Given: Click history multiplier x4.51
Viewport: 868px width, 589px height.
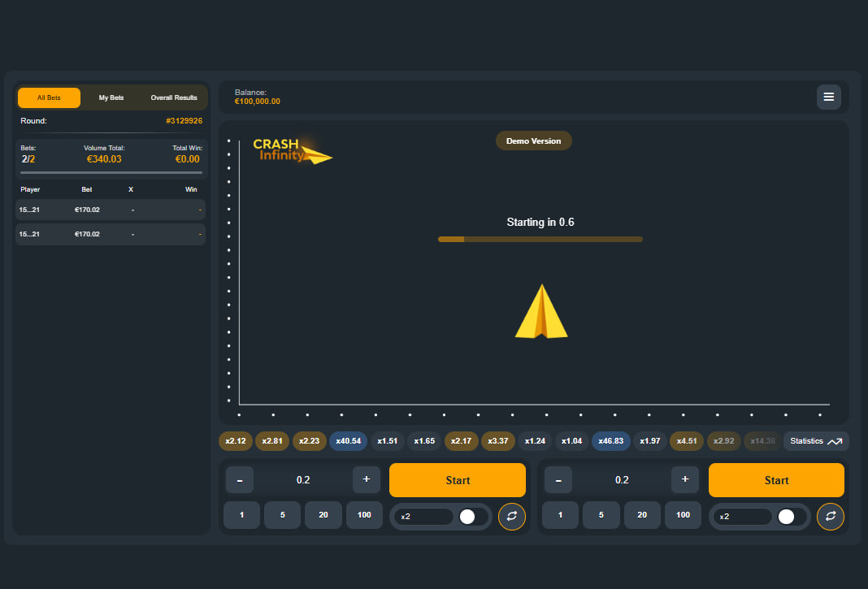Looking at the screenshot, I should click(x=687, y=441).
